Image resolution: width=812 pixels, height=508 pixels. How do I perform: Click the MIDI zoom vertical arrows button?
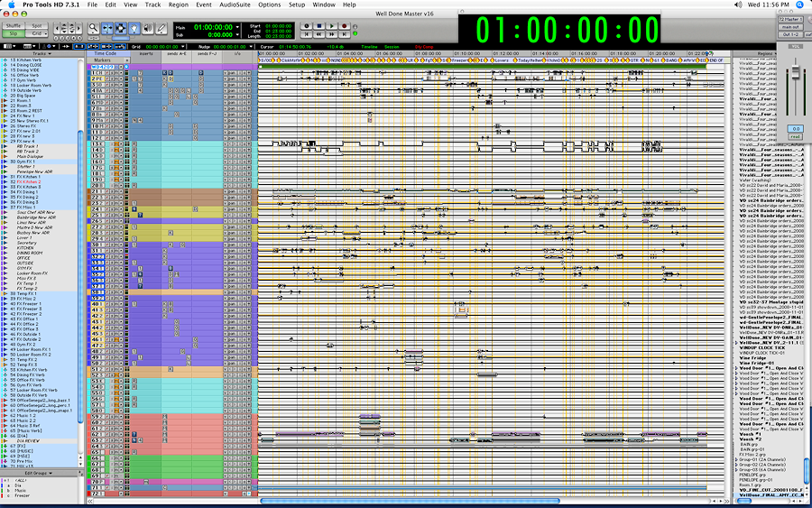72,27
